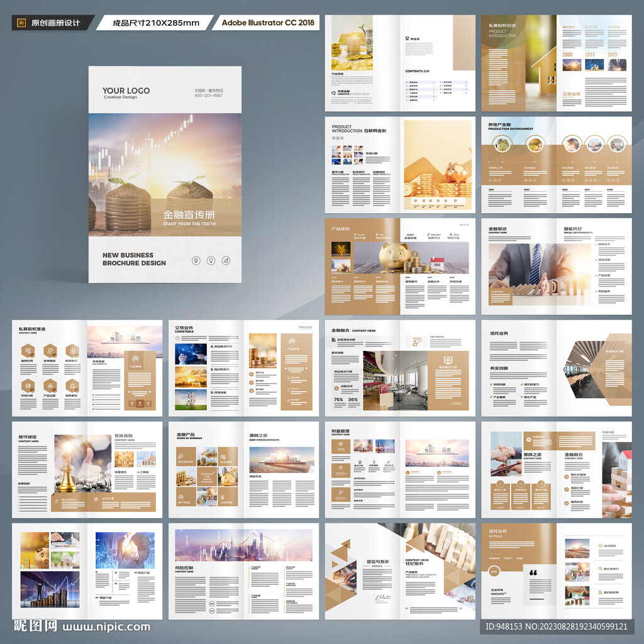
Task: Click the 65% tan tile in 财富管理 spread
Action: [341, 447]
